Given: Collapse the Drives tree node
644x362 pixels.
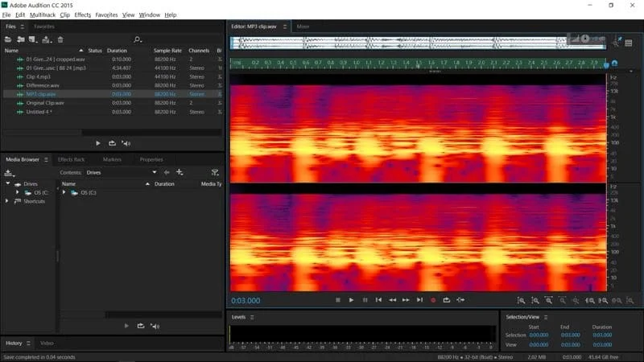Looking at the screenshot, I should 8,183.
